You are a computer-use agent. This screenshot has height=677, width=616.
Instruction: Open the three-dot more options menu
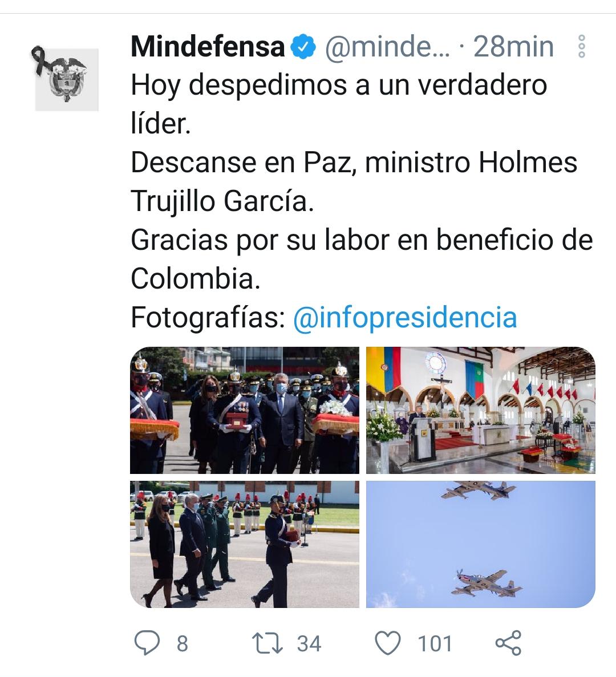[x=581, y=46]
